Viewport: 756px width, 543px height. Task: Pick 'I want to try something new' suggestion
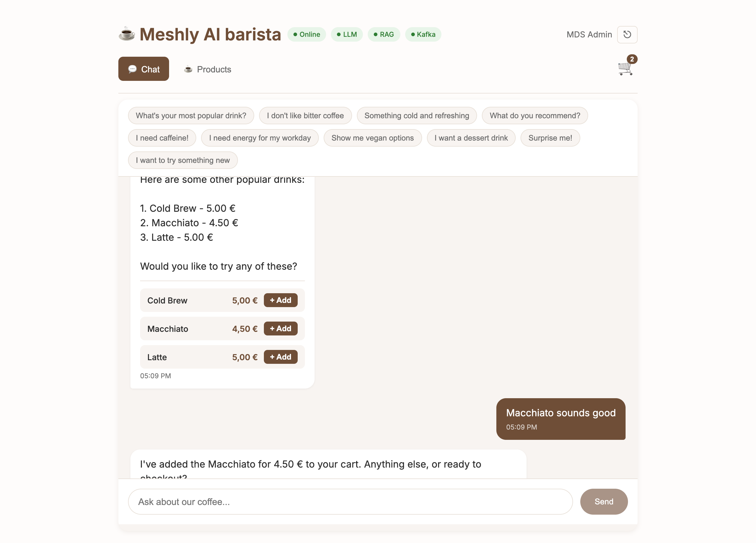pos(183,160)
